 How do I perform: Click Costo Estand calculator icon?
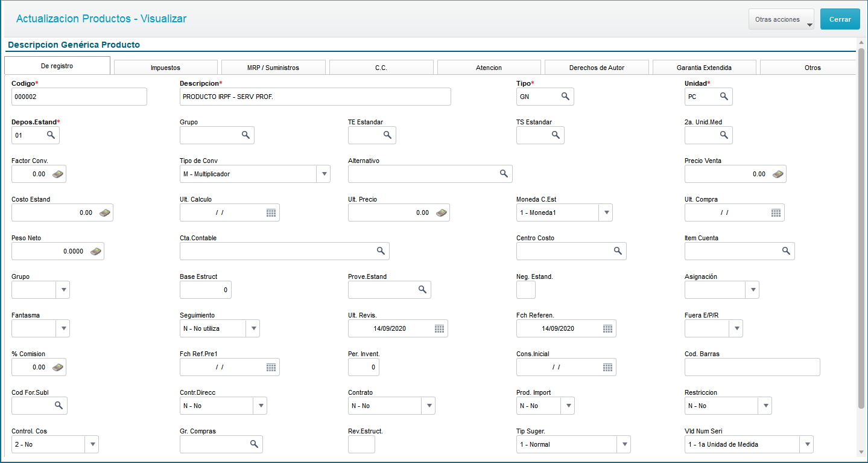(x=104, y=212)
